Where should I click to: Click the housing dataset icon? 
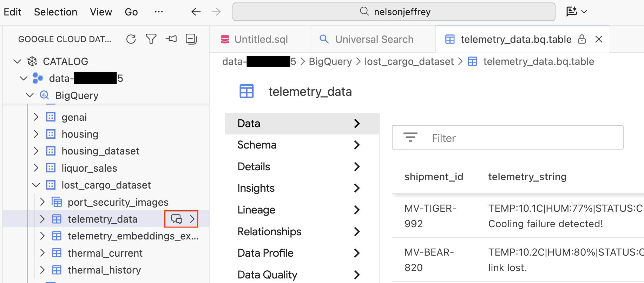51,134
